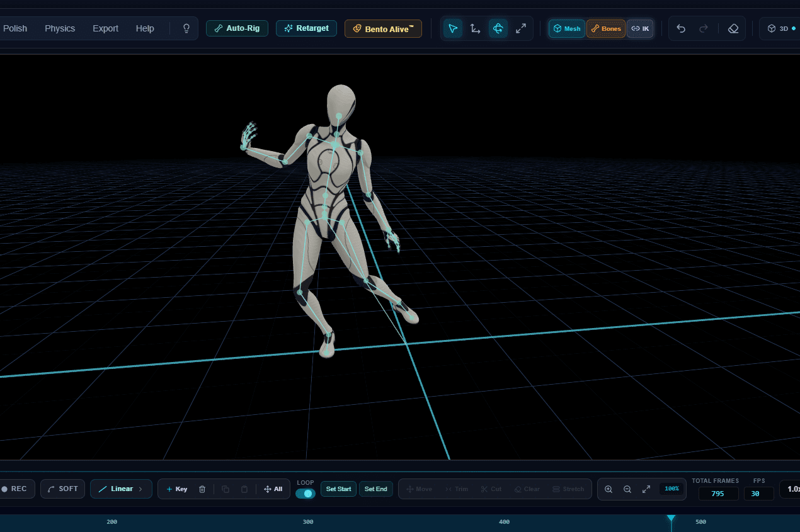Open the Physics menu
The image size is (800, 532).
[x=60, y=28]
